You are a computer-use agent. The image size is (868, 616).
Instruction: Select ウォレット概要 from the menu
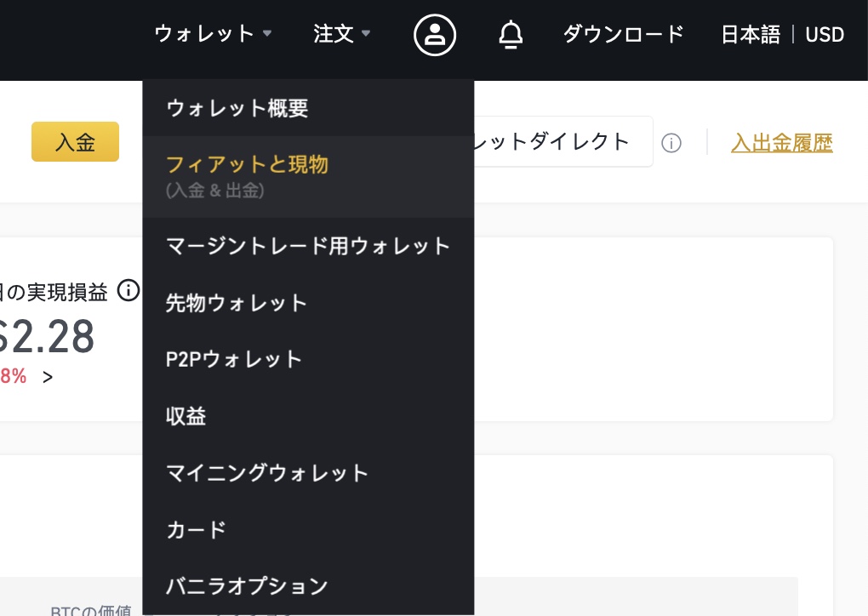click(308, 108)
